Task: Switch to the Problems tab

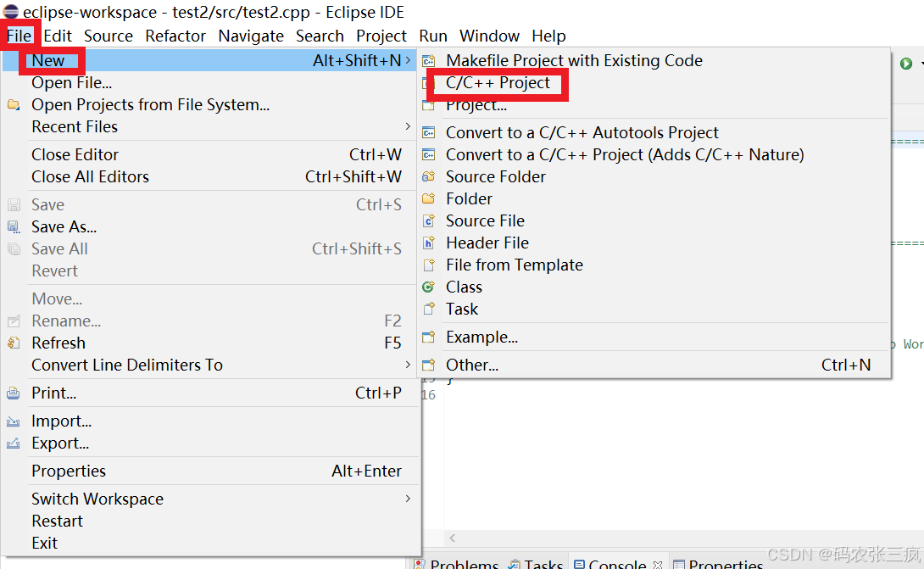Action: (457, 564)
